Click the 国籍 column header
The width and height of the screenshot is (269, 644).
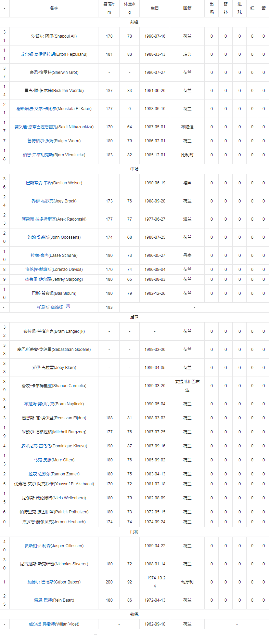[187, 8]
